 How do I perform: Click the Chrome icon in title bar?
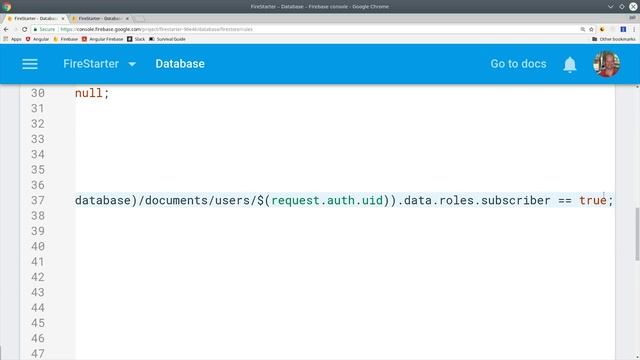pos(6,7)
